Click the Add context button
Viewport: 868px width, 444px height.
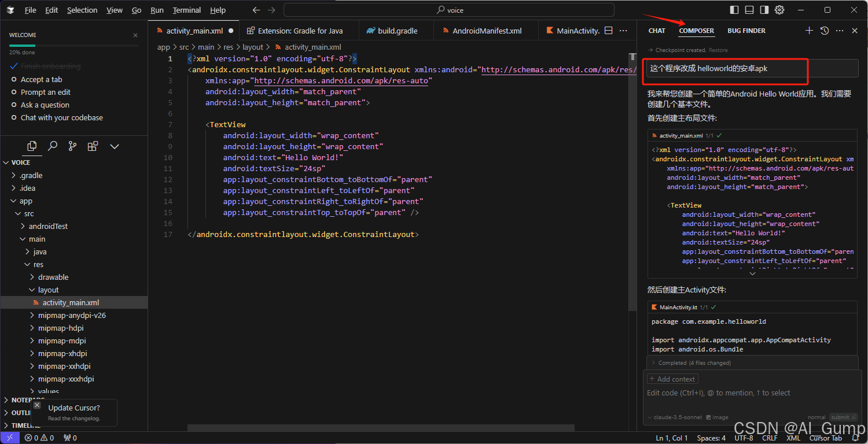point(672,379)
